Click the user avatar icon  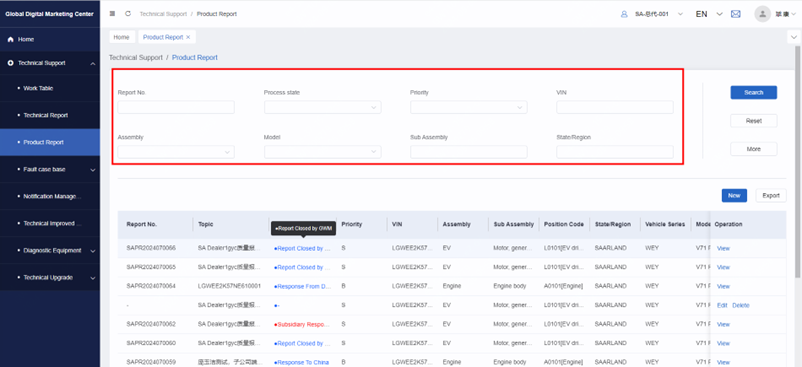point(762,14)
